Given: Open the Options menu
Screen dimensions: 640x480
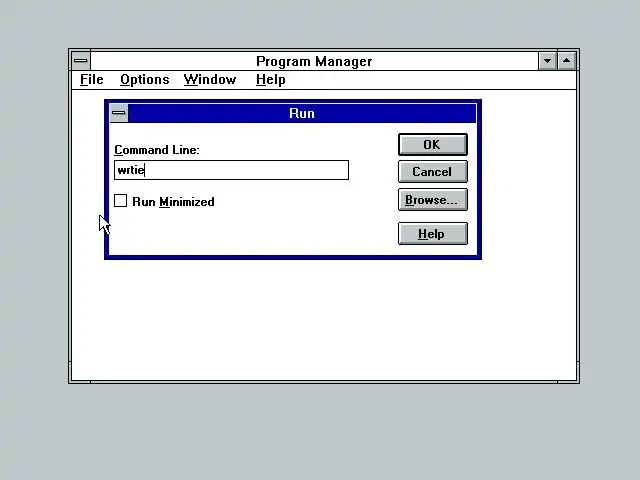Looking at the screenshot, I should pos(144,80).
